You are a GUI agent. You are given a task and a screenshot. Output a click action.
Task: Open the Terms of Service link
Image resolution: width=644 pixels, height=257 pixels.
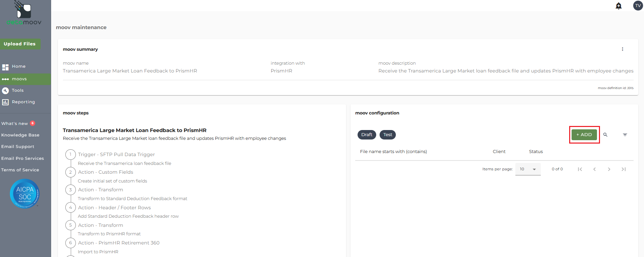[20, 170]
